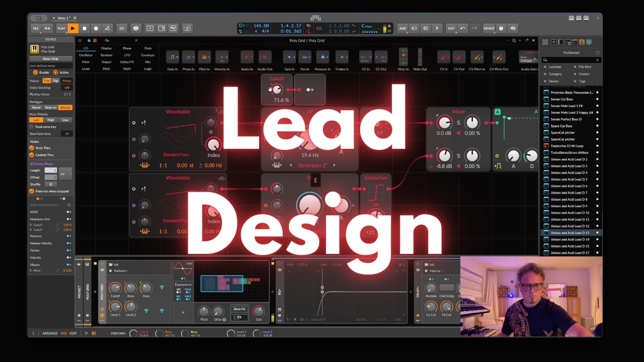Choose the CV Pitch Out module icon
This screenshot has height=362, width=644.
pos(499,57)
